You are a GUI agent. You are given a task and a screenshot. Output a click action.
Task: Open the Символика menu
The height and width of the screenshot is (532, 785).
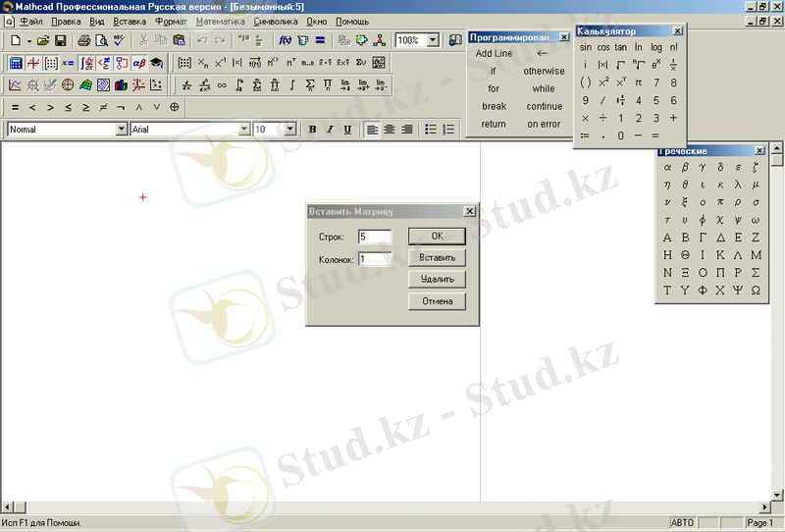point(276,22)
